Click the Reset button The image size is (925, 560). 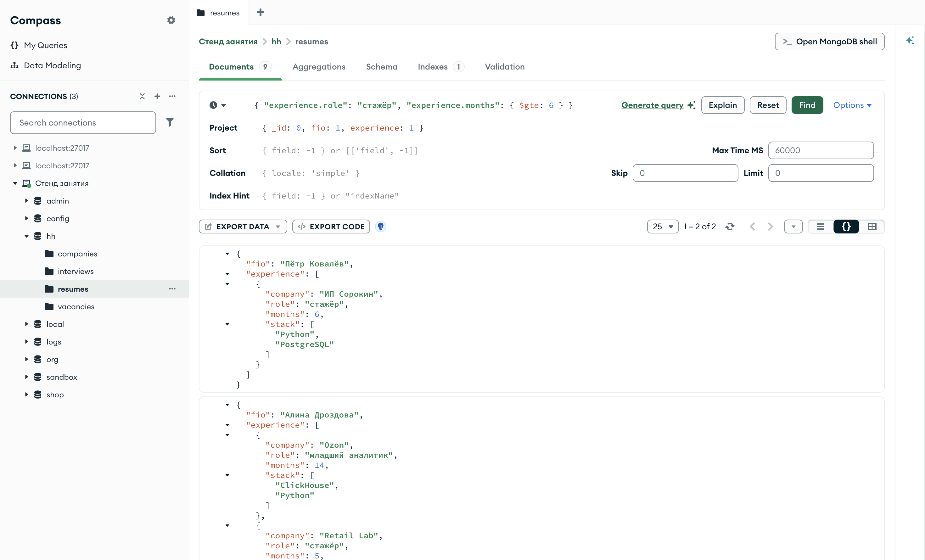[768, 105]
